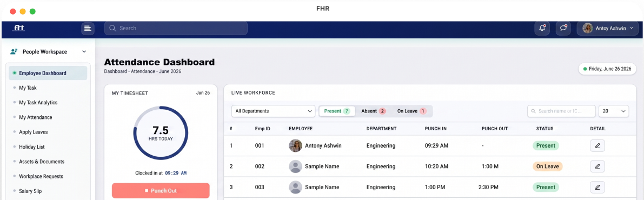This screenshot has width=644, height=200.
Task: Open the notifications bell icon
Action: coord(542,28)
